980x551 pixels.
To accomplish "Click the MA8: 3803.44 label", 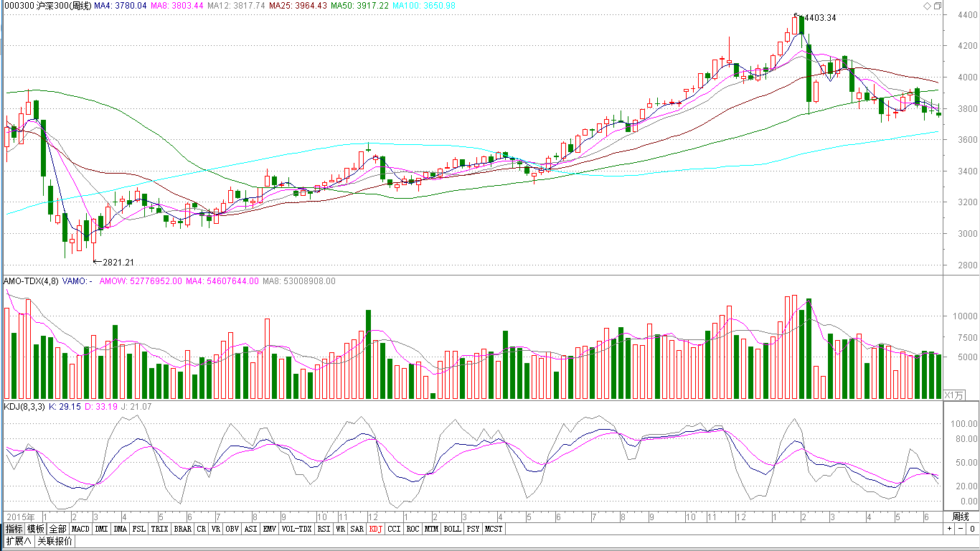I will [176, 6].
